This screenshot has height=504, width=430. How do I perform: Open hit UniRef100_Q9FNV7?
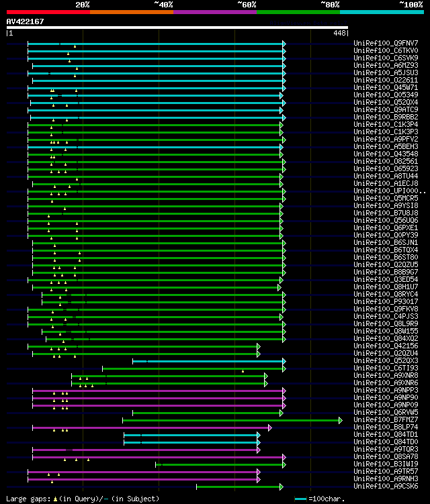coord(386,43)
